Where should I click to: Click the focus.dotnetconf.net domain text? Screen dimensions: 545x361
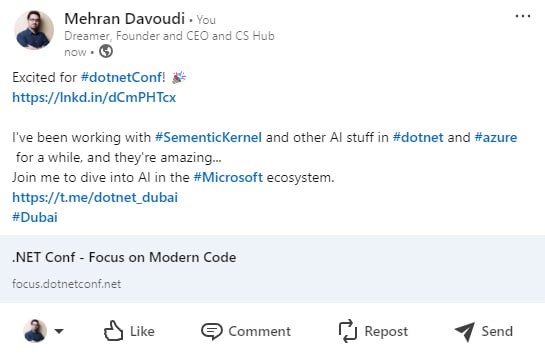tap(66, 284)
